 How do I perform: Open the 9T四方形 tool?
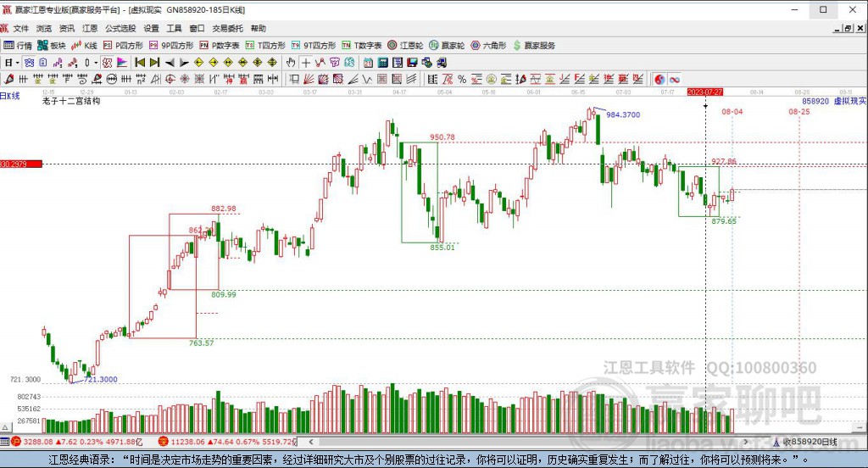coord(314,46)
